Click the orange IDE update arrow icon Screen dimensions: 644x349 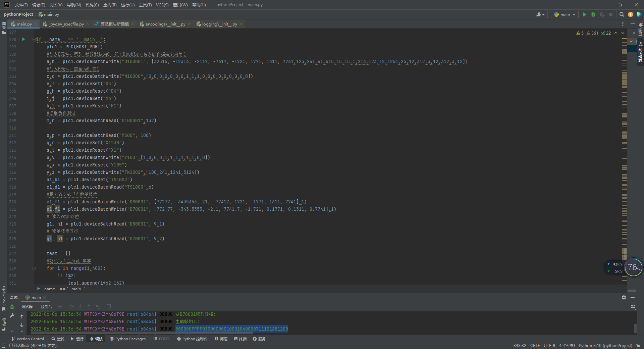631,14
